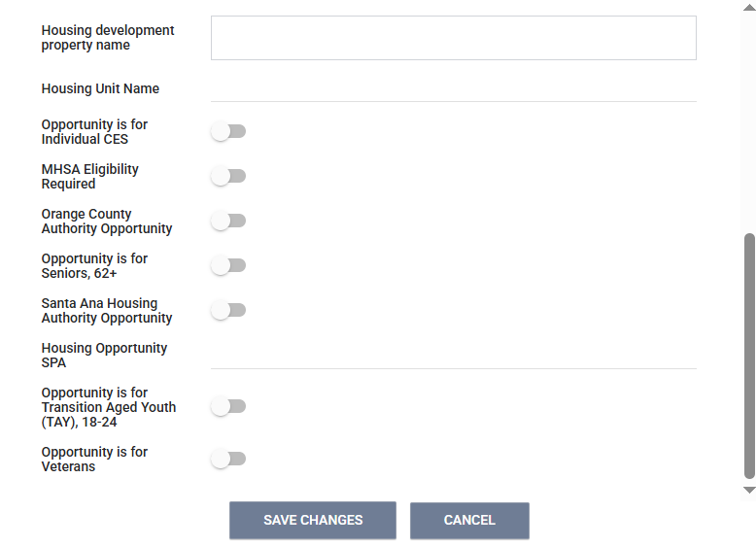756x547 pixels.
Task: Enable MHSA Eligibility Required switch
Action: coord(228,176)
